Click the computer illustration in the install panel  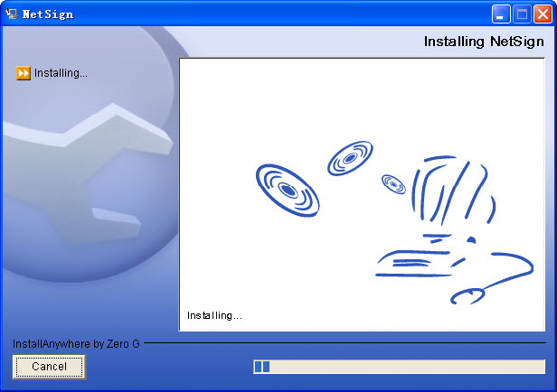[455, 230]
